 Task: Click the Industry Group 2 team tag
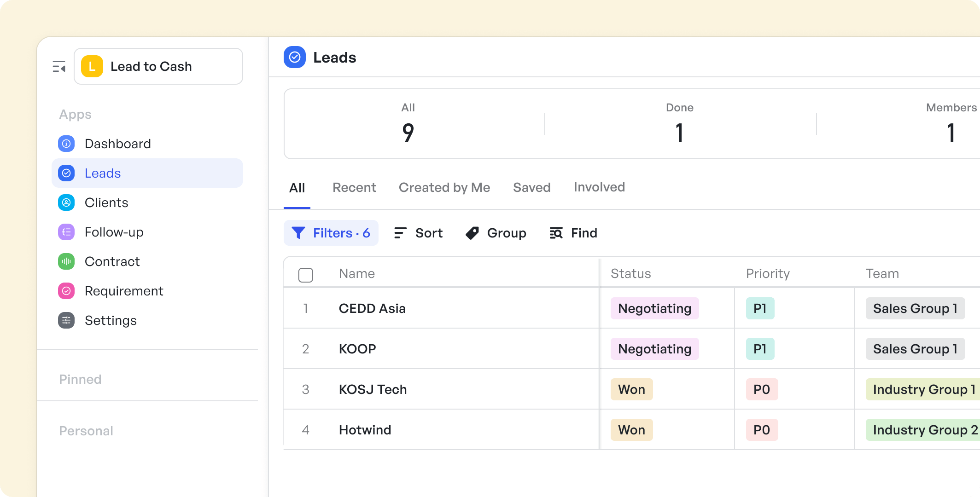coord(923,430)
